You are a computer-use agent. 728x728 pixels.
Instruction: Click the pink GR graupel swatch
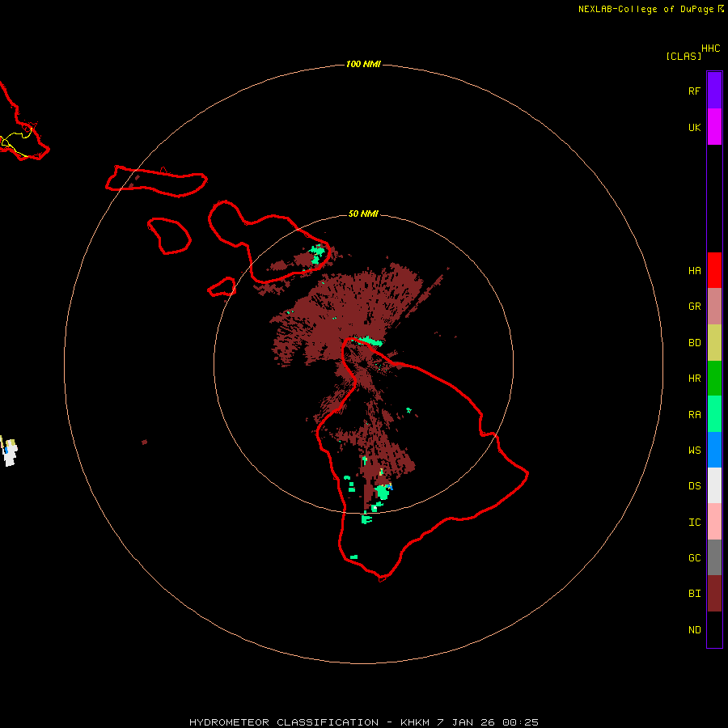point(714,307)
